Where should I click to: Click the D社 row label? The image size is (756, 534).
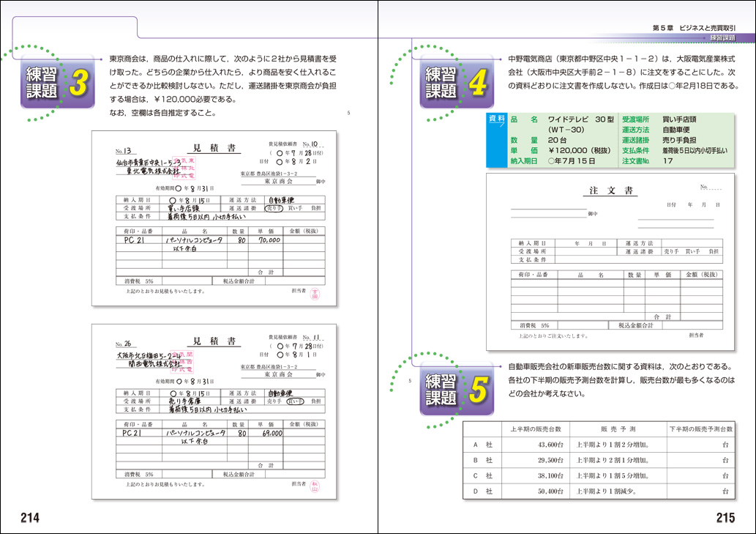pyautogui.click(x=482, y=491)
